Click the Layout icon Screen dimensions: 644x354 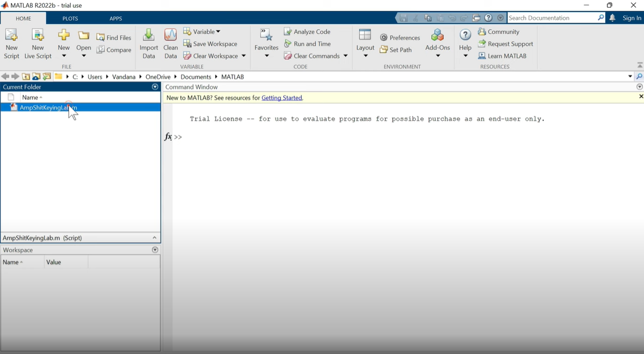365,35
